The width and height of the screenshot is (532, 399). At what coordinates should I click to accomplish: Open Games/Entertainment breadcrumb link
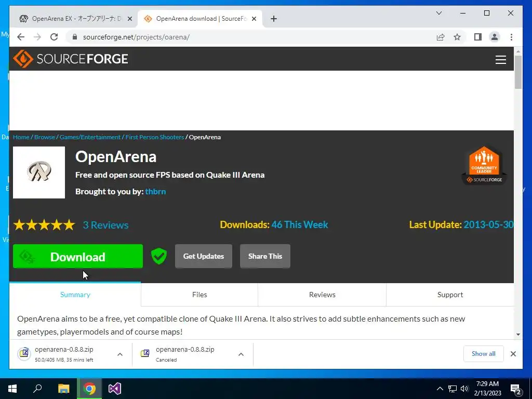pyautogui.click(x=90, y=137)
